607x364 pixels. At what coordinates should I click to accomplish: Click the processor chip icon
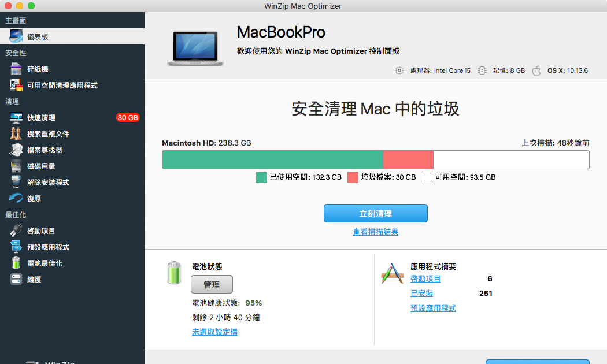[x=399, y=70]
